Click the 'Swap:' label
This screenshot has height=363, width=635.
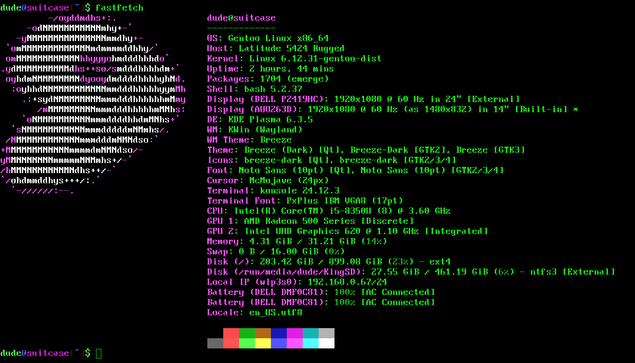[x=220, y=251]
